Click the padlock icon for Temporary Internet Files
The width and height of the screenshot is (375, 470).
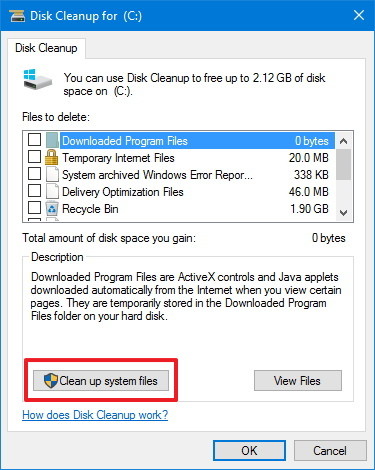click(x=51, y=157)
